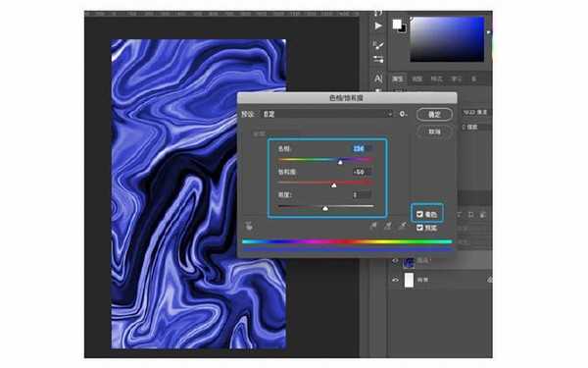588x368 pixels.
Task: Select the add-to-sample eyedropper
Action: click(x=388, y=226)
